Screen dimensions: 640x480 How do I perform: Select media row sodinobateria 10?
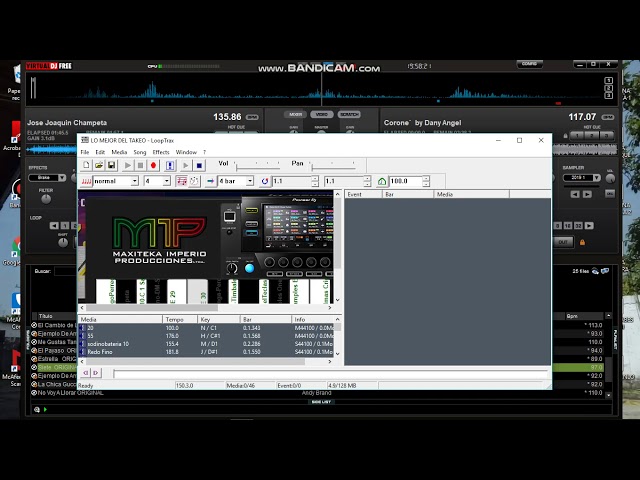(207, 344)
